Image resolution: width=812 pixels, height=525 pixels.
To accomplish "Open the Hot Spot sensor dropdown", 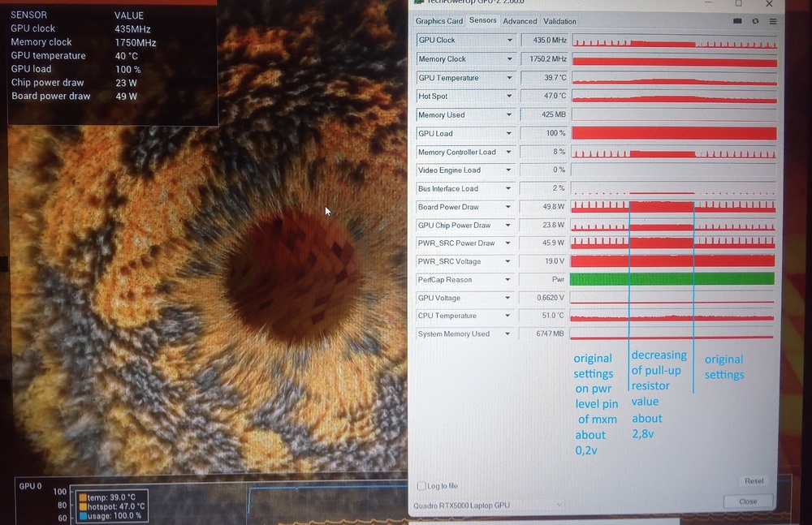I will tap(510, 97).
